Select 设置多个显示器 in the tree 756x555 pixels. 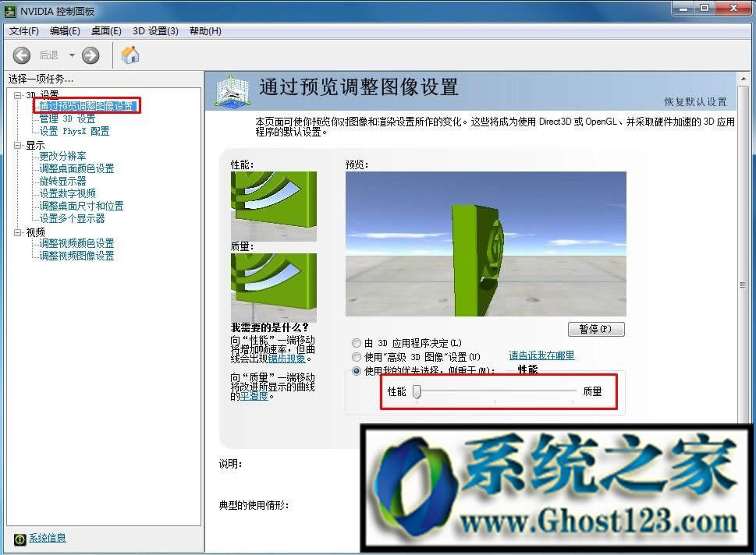tap(72, 219)
